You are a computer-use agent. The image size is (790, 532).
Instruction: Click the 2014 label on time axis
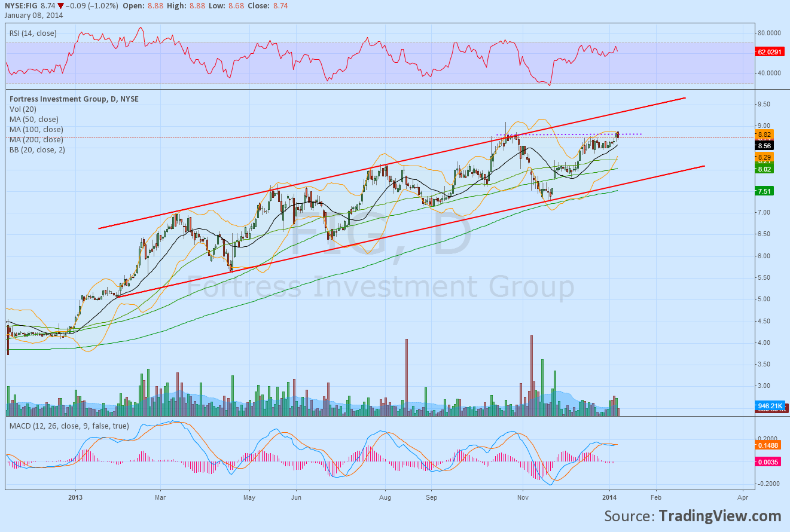[610, 497]
